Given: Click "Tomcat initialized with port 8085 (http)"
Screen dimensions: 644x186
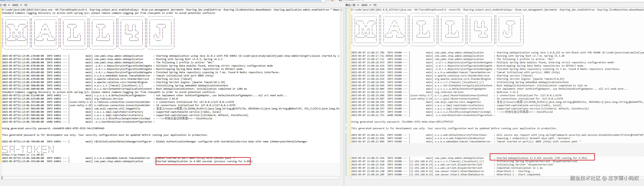Looking at the screenshot, I should pyautogui.click(x=185, y=76).
